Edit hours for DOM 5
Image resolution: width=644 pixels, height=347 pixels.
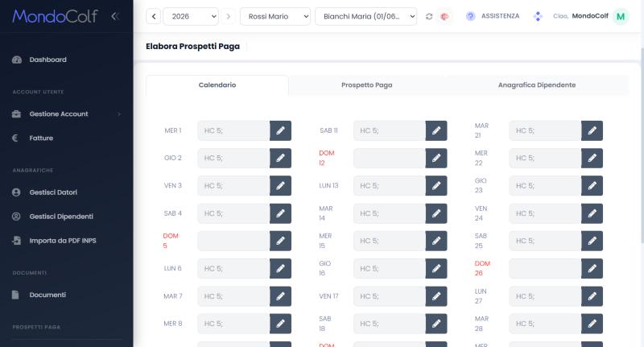click(280, 241)
